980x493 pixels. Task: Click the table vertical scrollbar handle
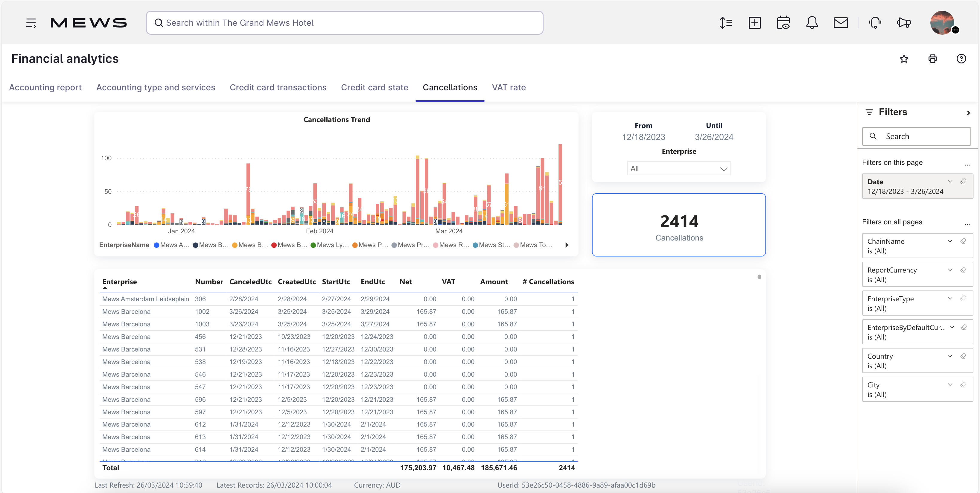click(x=759, y=277)
